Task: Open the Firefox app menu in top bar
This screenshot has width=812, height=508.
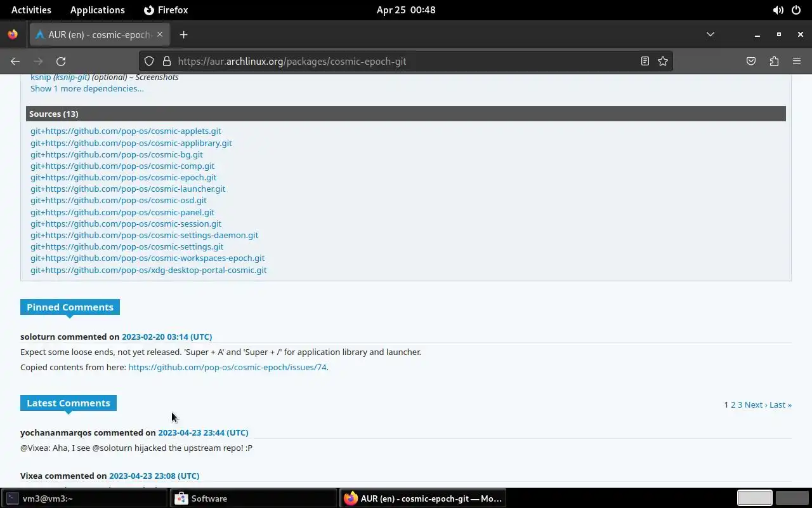Action: pos(166,10)
